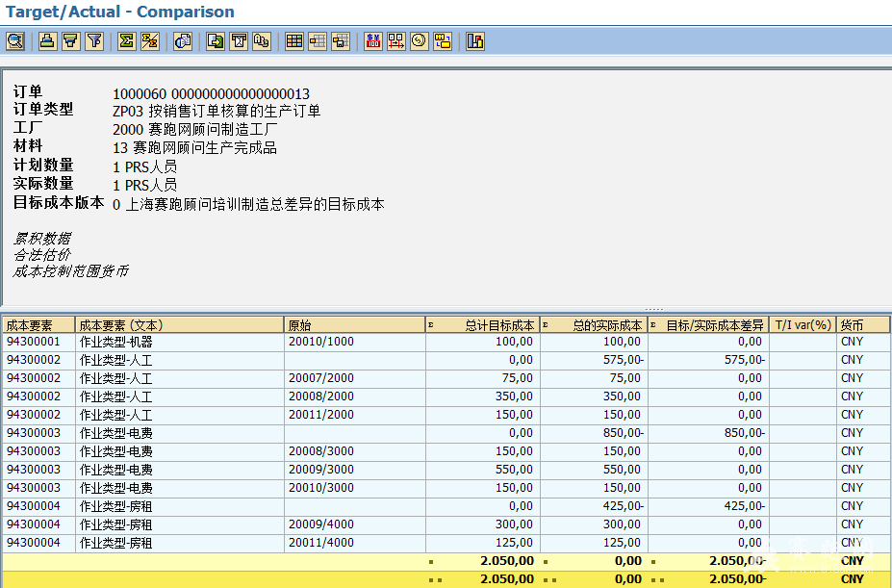Click the T/I var(%) column header
Viewport: 892px width, 588px height.
(803, 325)
